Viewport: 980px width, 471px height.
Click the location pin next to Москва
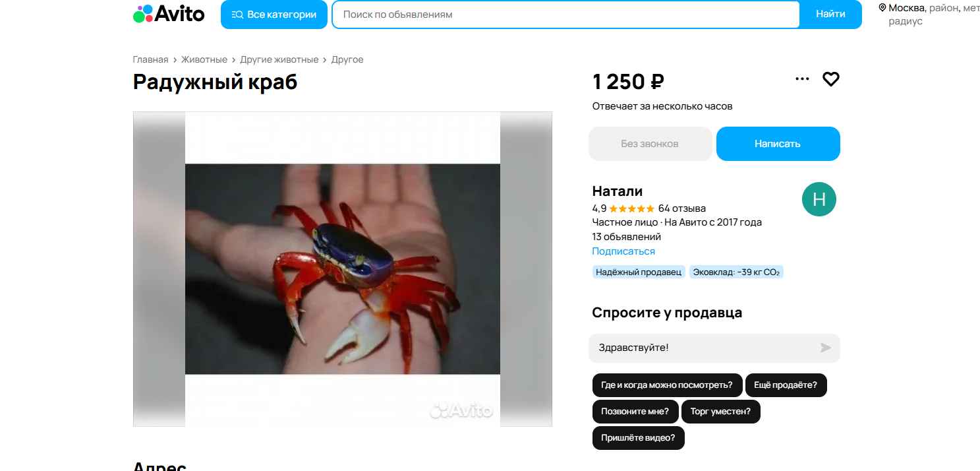(x=882, y=8)
